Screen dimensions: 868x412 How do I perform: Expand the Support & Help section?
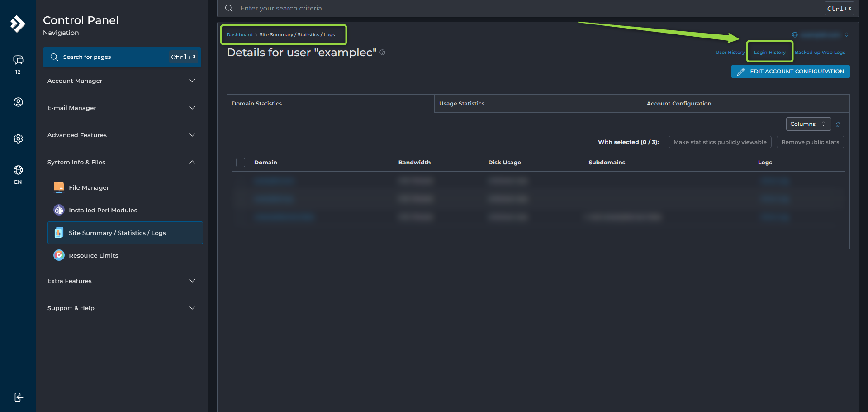pos(122,308)
